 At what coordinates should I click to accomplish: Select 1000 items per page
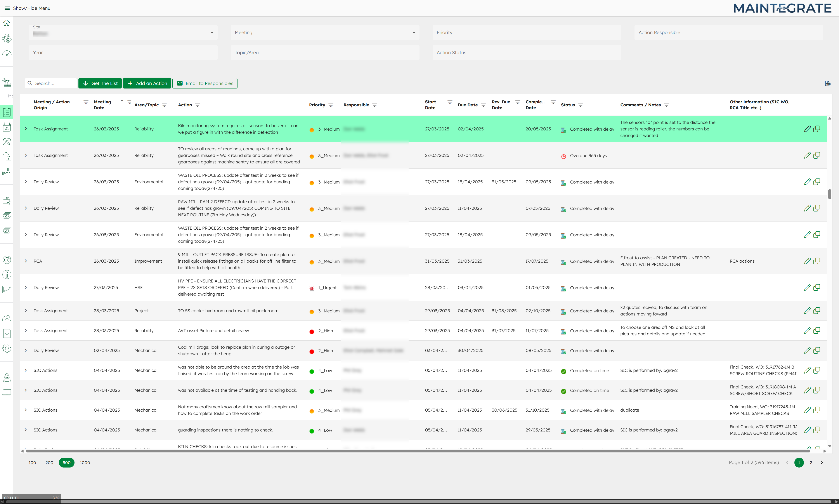point(85,462)
